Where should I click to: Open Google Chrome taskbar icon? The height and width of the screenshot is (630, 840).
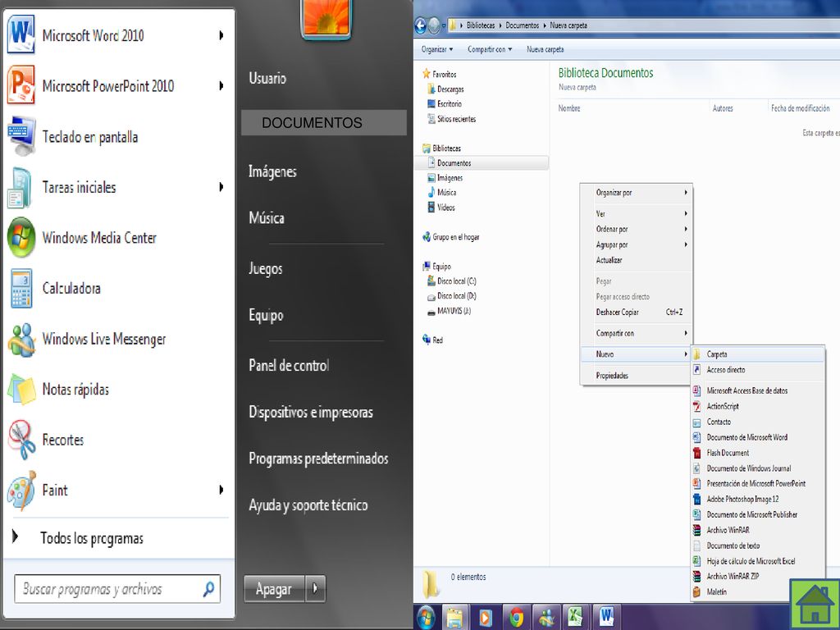click(x=517, y=617)
